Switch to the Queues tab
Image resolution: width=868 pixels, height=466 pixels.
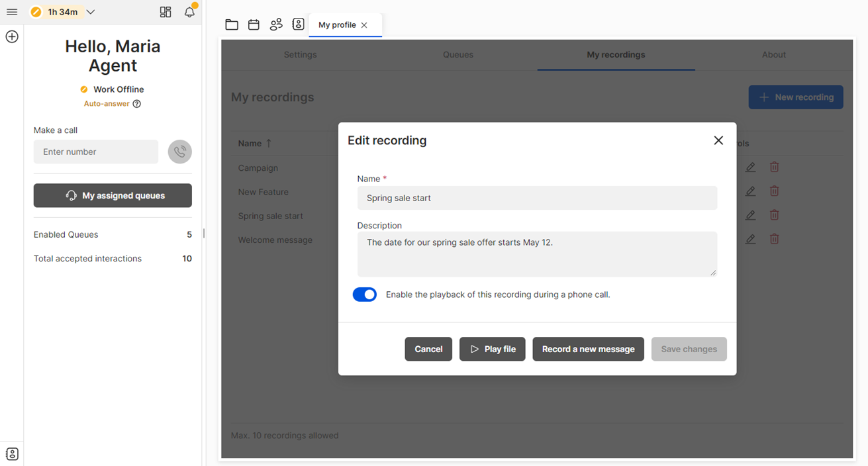[458, 55]
